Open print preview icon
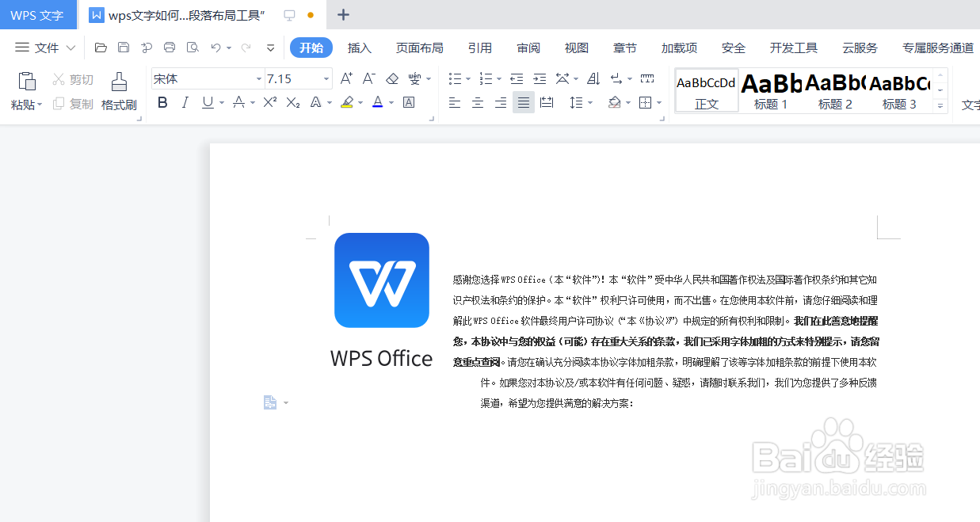 point(193,48)
